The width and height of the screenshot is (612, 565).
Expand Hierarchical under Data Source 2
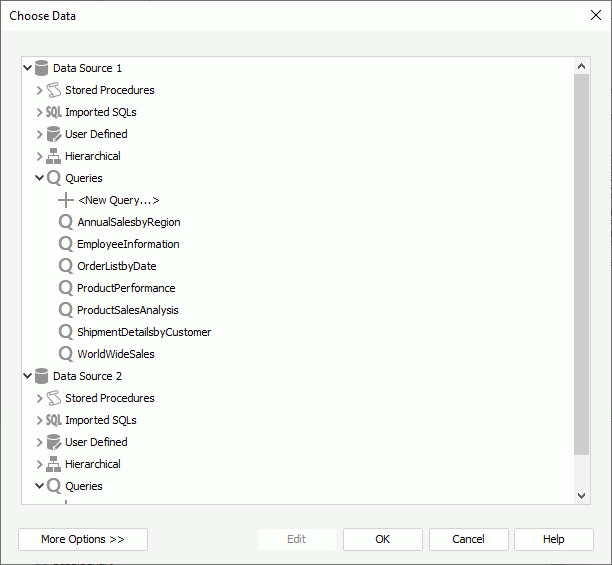pos(39,464)
